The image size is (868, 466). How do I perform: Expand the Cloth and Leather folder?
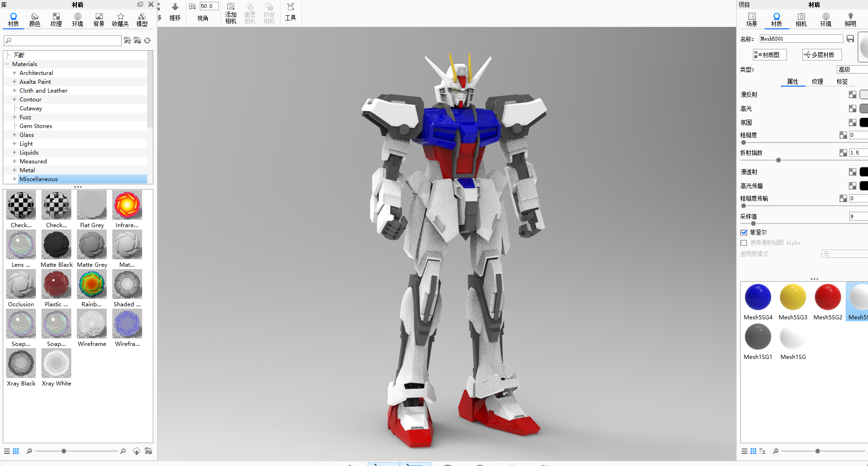(x=14, y=90)
